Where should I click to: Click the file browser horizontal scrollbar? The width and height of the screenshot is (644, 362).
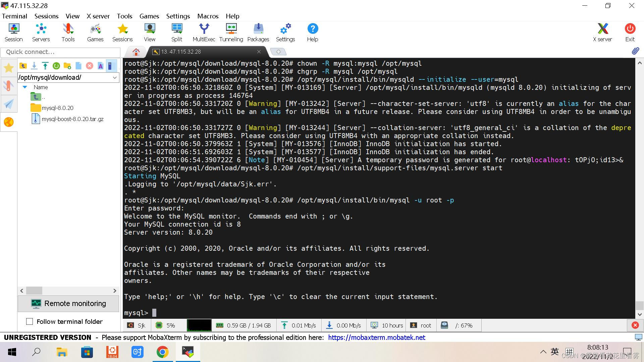coord(68,291)
